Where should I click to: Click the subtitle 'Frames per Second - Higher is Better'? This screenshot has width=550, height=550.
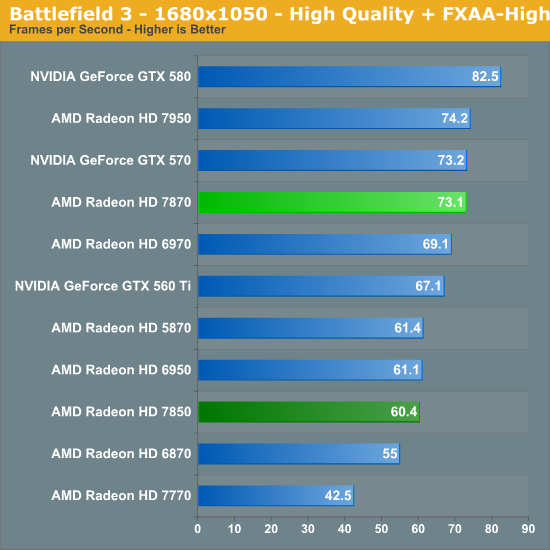point(117,29)
